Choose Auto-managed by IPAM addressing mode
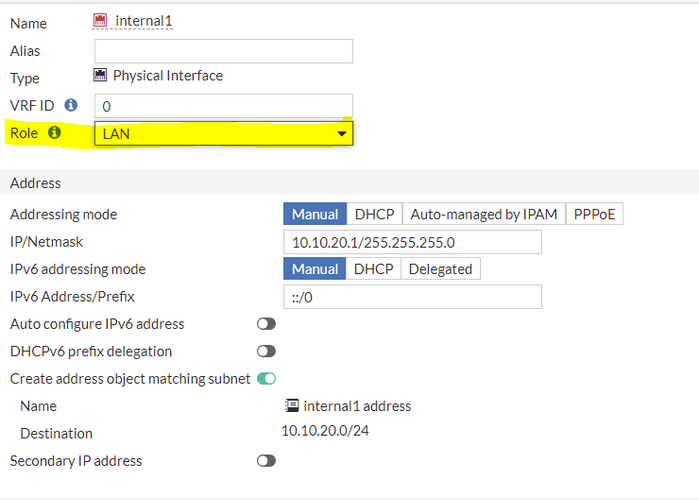This screenshot has height=500, width=699. pos(483,214)
